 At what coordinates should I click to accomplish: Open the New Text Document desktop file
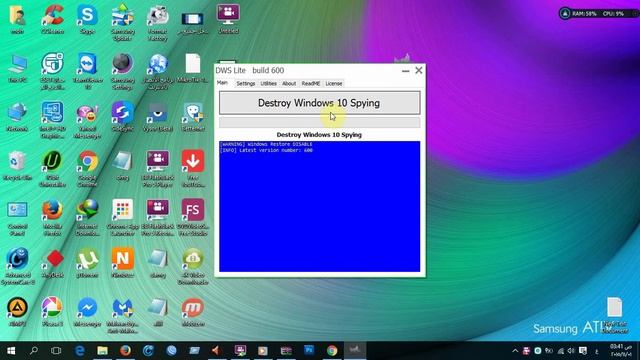[x=614, y=316]
